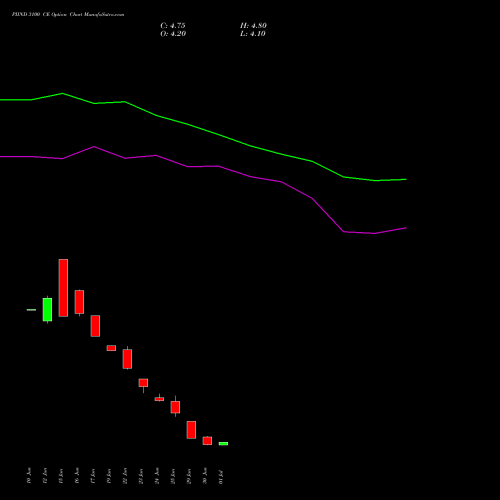
Task: Click the red candle on 29 Jun
Action: coord(191,430)
